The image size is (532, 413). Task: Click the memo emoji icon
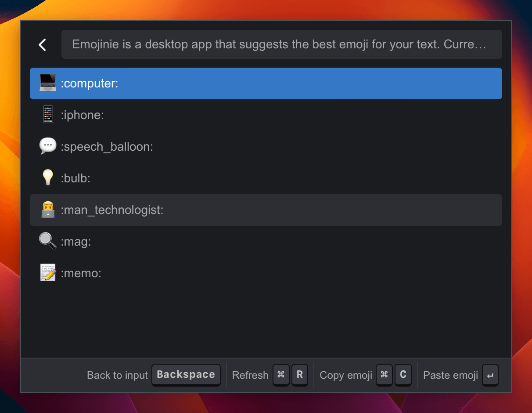point(47,273)
